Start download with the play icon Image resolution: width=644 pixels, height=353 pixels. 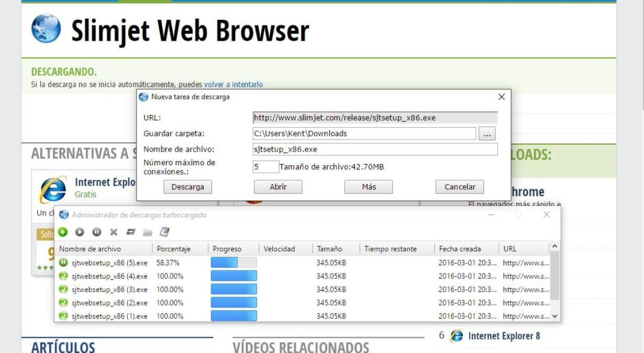click(x=80, y=232)
